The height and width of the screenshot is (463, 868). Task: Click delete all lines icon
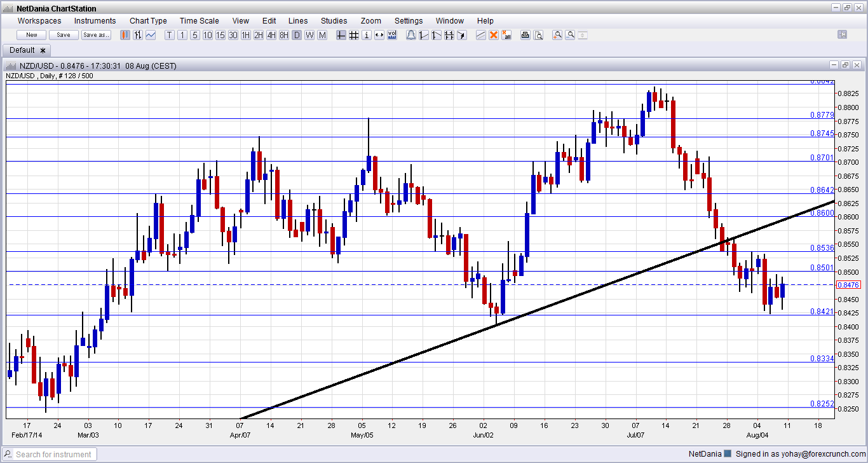(x=506, y=35)
